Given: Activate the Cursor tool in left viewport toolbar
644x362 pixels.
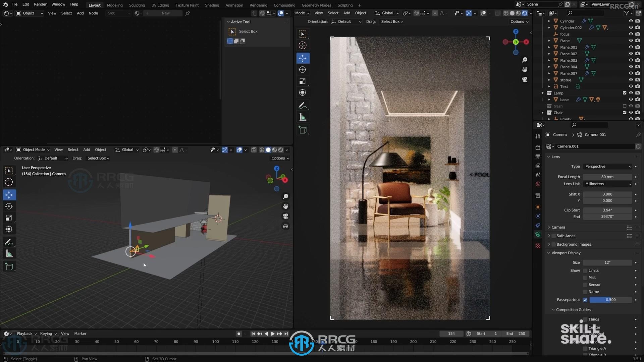Looking at the screenshot, I should click(x=9, y=182).
